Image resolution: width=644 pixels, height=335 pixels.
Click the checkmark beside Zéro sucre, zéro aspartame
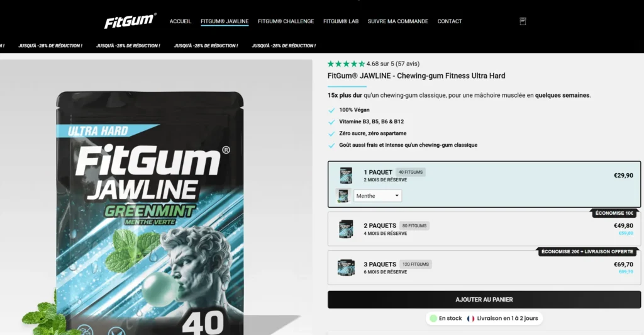331,133
